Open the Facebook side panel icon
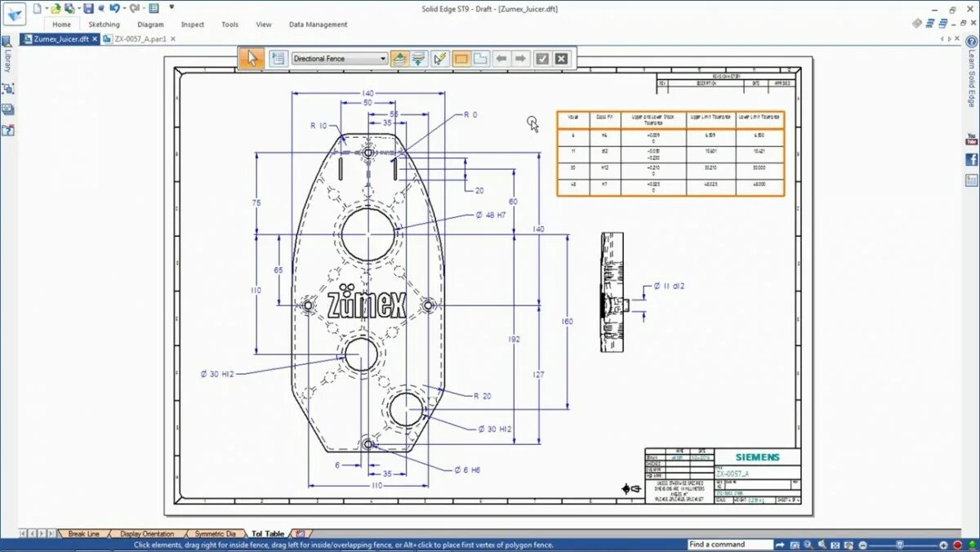Screen dimensions: 980x552 click(972, 160)
